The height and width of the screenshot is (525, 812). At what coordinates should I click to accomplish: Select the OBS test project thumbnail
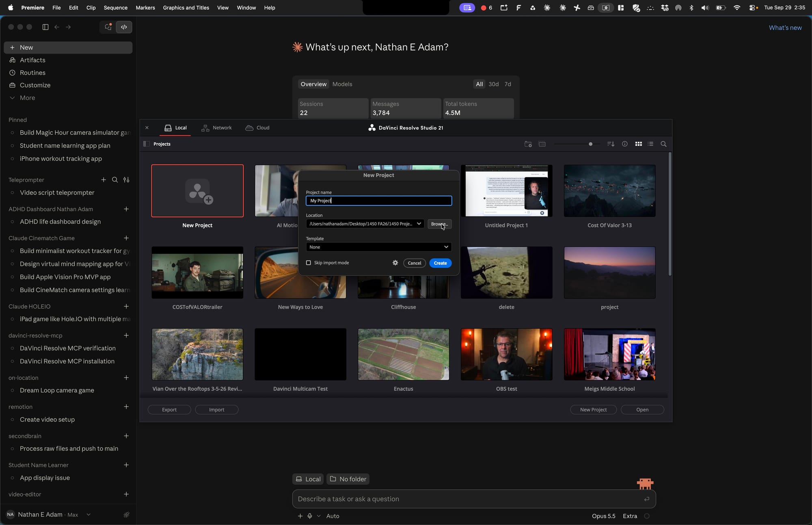(506, 354)
